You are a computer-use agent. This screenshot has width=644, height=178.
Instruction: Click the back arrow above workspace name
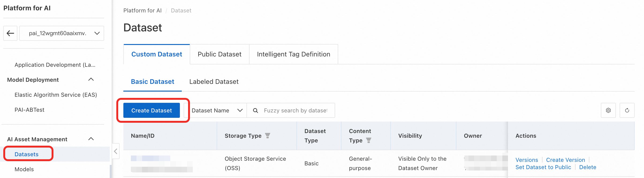click(x=10, y=33)
